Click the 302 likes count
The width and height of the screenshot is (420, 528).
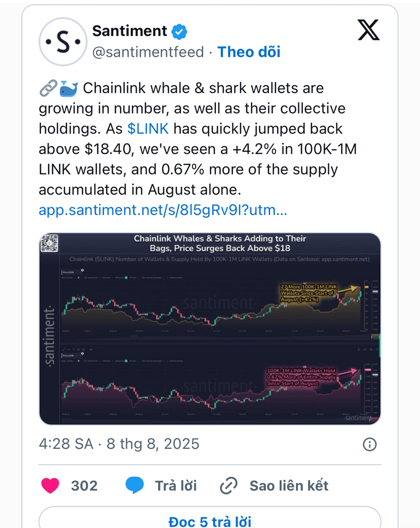tap(84, 485)
